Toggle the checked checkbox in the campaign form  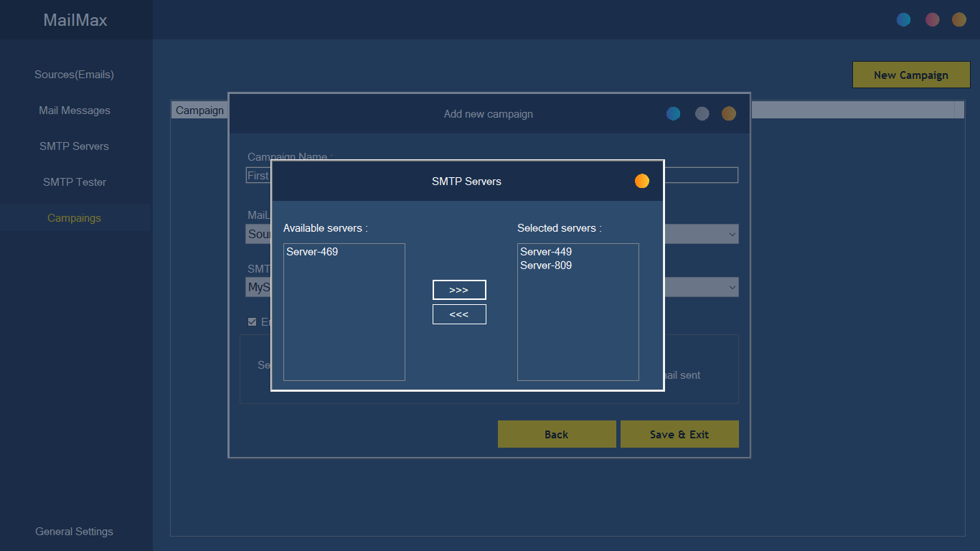(251, 321)
